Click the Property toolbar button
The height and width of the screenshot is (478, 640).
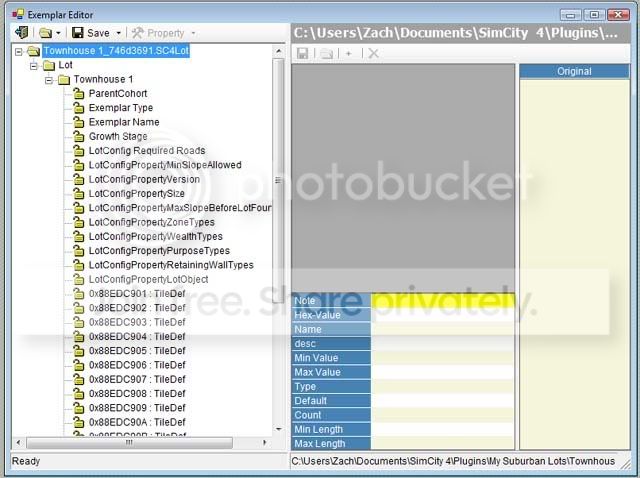point(158,33)
